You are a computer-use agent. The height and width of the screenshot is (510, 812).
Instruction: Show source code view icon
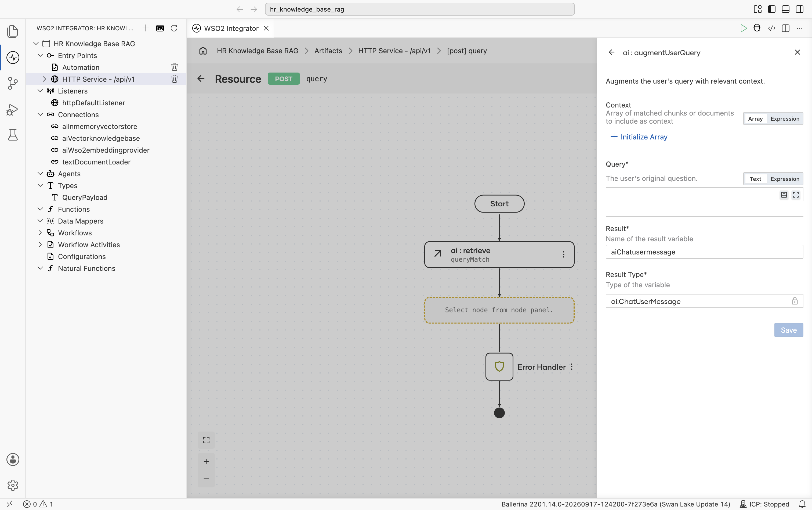pyautogui.click(x=771, y=28)
